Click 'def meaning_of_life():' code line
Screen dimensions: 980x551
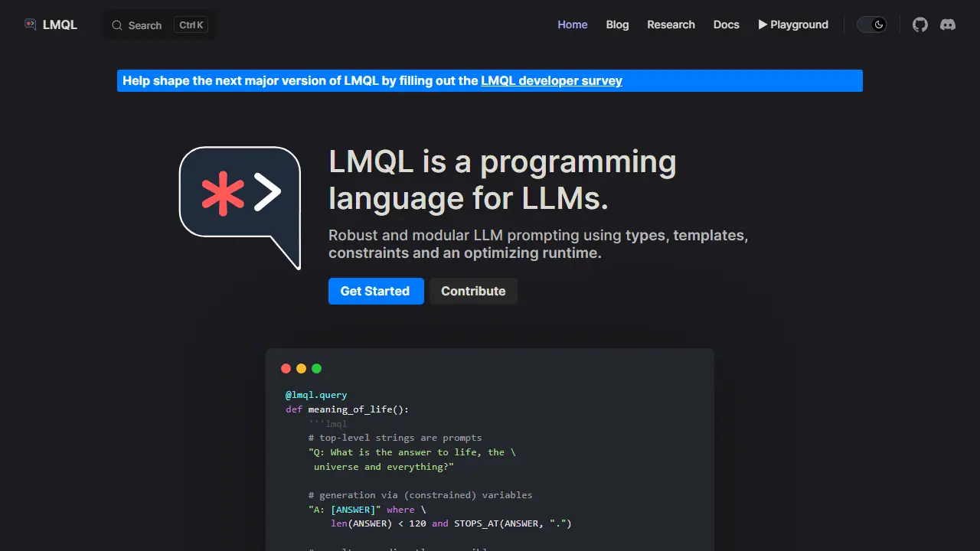click(x=347, y=409)
